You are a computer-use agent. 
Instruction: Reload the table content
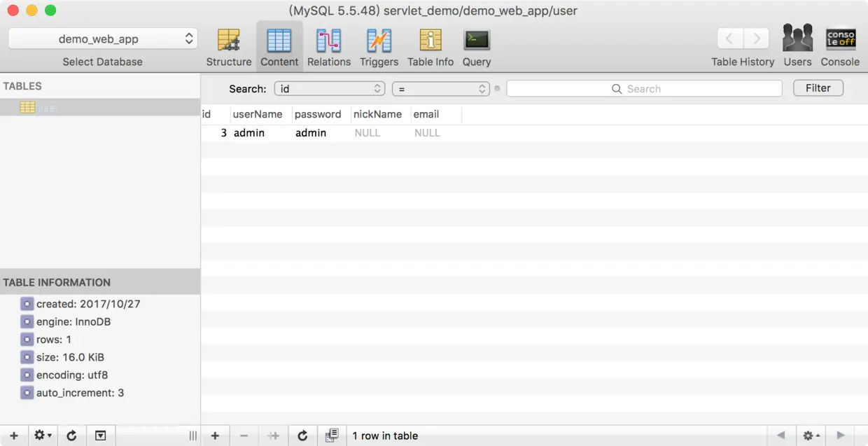tap(302, 435)
